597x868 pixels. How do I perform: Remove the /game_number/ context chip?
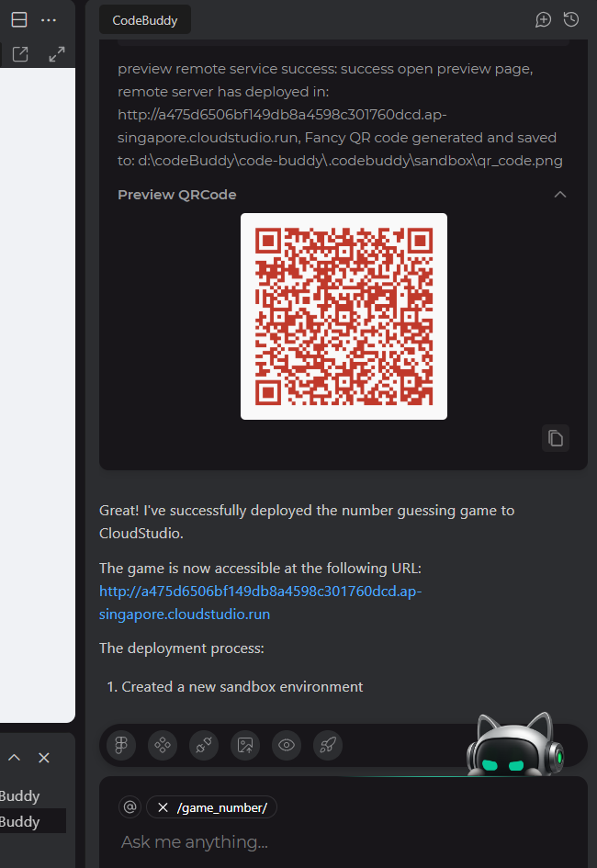pyautogui.click(x=163, y=807)
